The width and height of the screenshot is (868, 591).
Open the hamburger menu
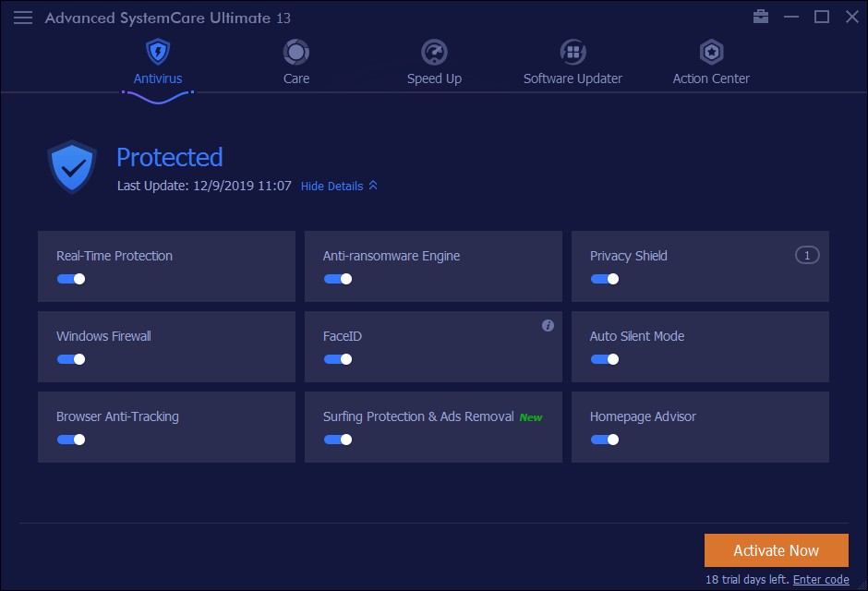coord(23,17)
